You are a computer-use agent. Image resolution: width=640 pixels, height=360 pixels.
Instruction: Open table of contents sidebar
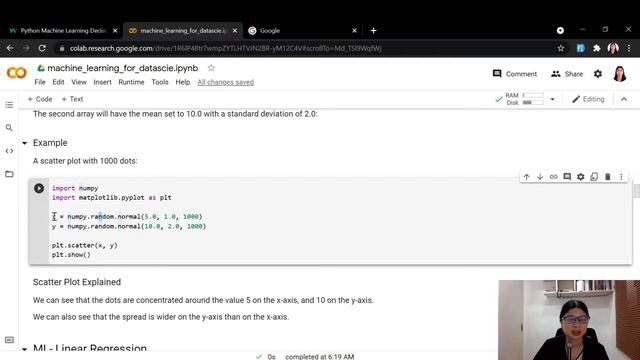point(9,105)
